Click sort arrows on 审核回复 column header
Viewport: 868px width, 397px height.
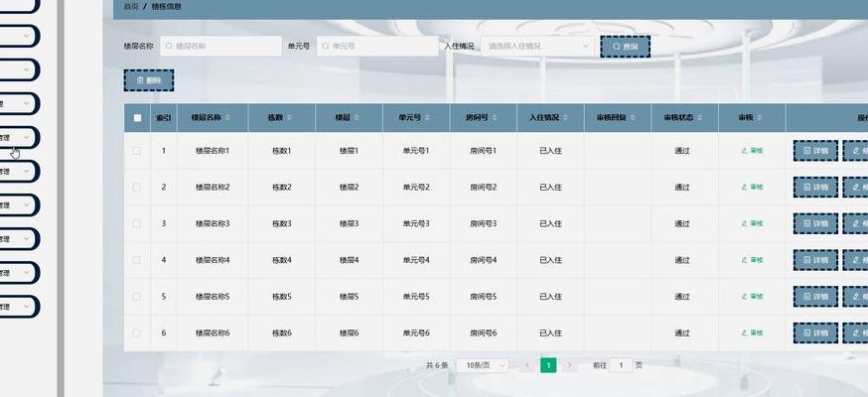[x=632, y=118]
